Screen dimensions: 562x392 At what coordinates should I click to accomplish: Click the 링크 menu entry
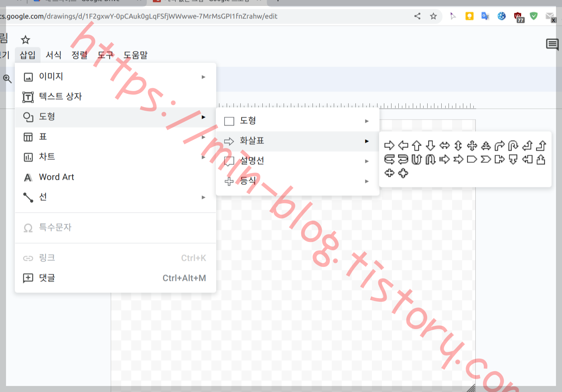pyautogui.click(x=116, y=258)
